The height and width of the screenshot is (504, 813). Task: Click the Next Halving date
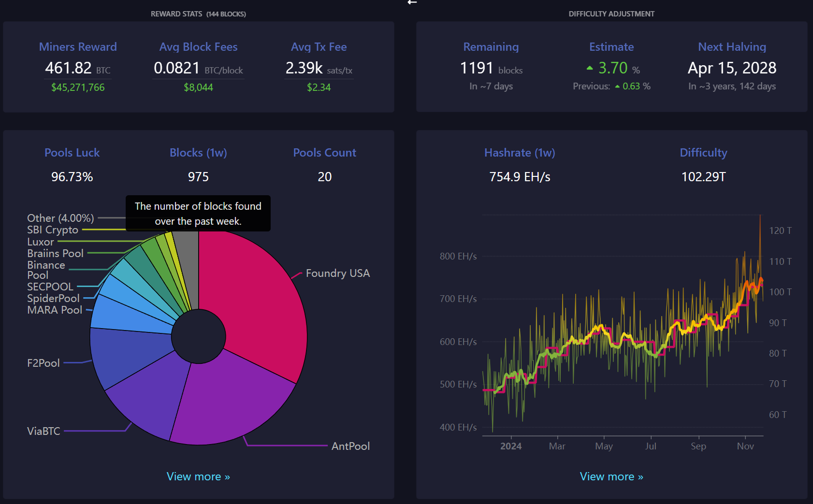pyautogui.click(x=732, y=68)
